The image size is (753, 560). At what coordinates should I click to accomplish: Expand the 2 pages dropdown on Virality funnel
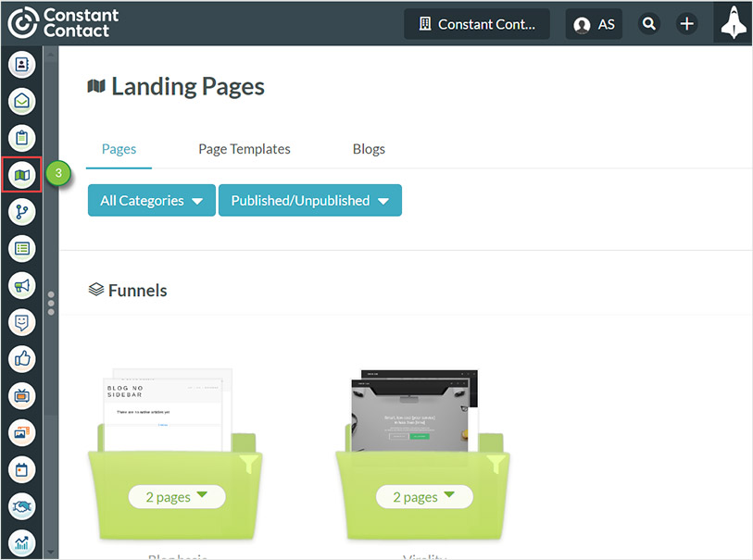423,497
